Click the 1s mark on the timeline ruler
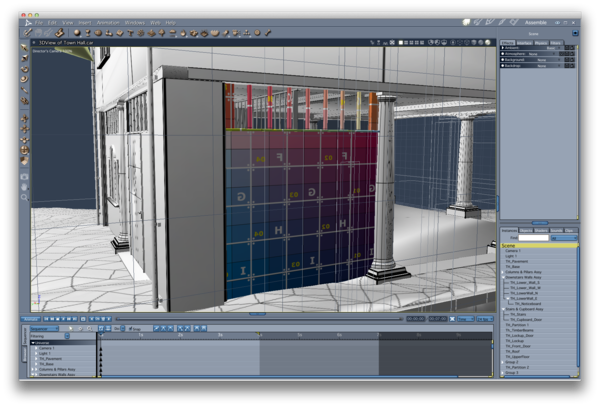Screen dimensions: 600x407 point(140,335)
